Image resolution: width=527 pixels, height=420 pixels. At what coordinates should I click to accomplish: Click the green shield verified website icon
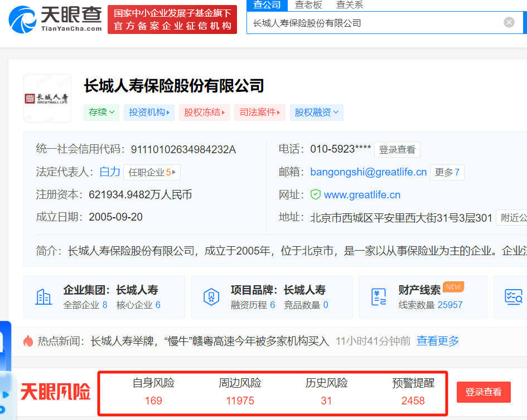(316, 195)
